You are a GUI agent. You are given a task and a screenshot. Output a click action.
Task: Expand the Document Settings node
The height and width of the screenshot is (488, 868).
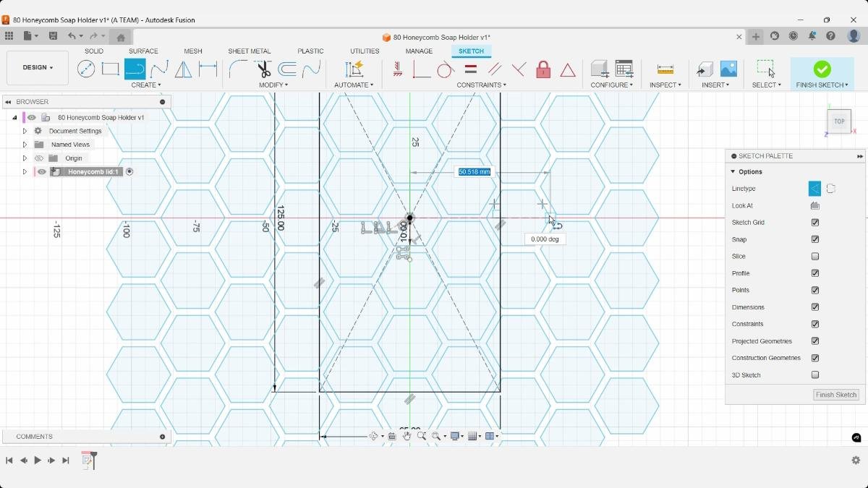coord(25,131)
